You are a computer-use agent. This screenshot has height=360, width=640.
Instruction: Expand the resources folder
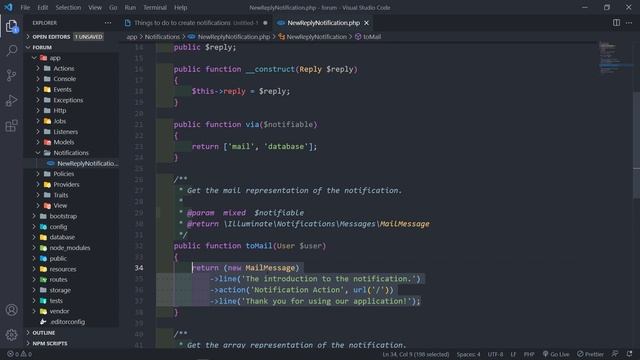(71, 269)
